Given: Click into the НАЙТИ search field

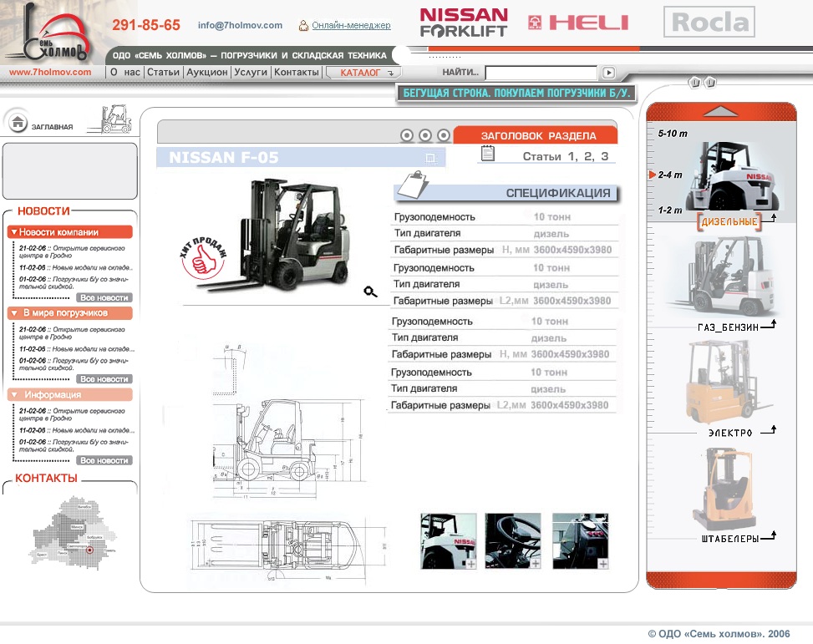Looking at the screenshot, I should 541,73.
